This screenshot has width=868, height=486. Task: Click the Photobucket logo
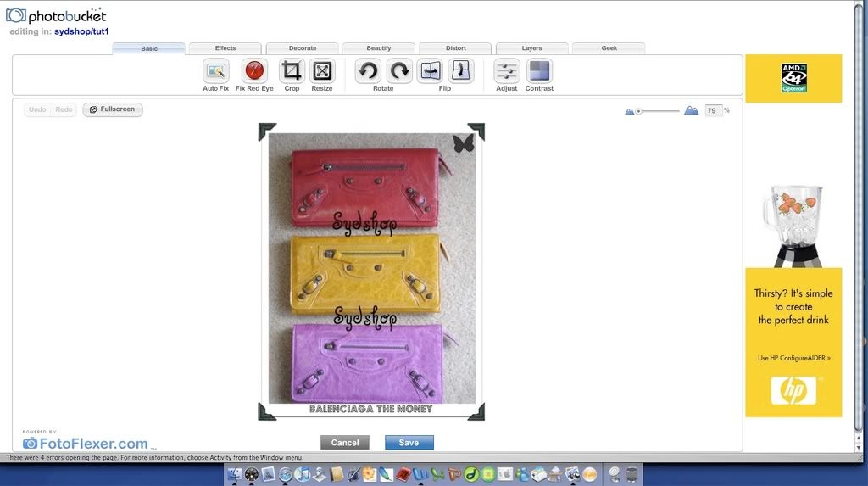56,15
